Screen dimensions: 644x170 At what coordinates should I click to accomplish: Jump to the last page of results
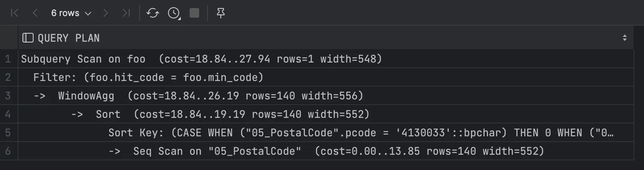click(126, 13)
